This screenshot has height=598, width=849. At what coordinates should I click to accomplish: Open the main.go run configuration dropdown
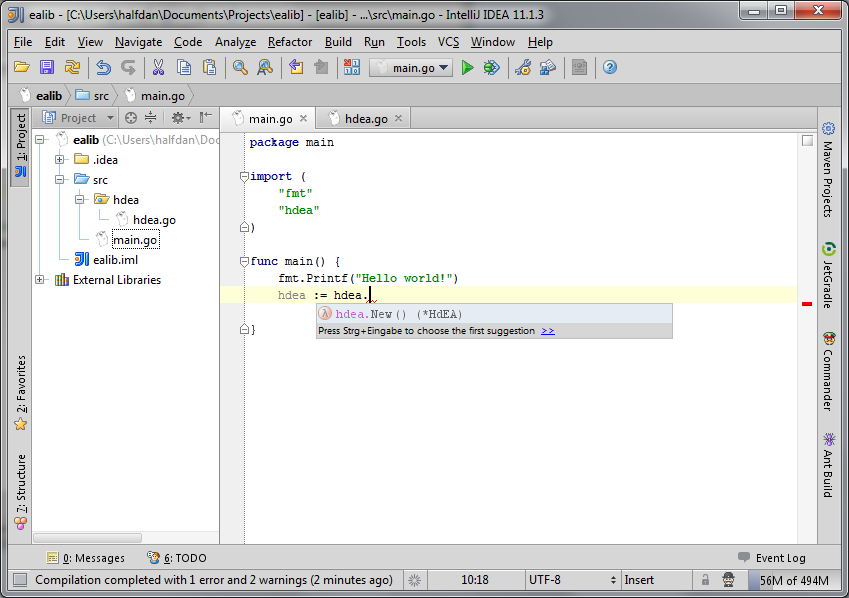coord(411,68)
